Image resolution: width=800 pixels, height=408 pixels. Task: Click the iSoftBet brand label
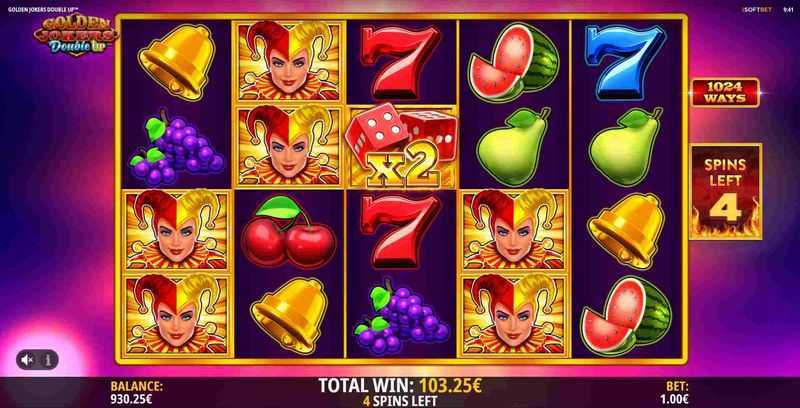click(757, 9)
